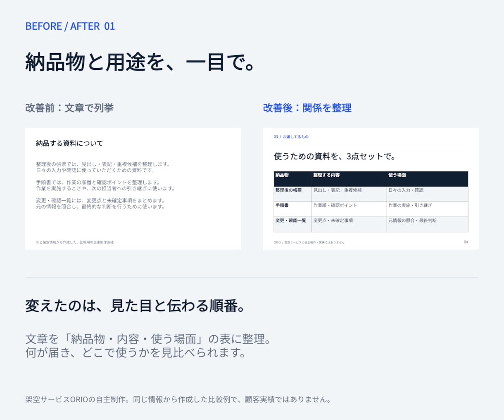Click the '作業順・確認ポイント' table cell
504x420 pixels.
click(x=349, y=209)
